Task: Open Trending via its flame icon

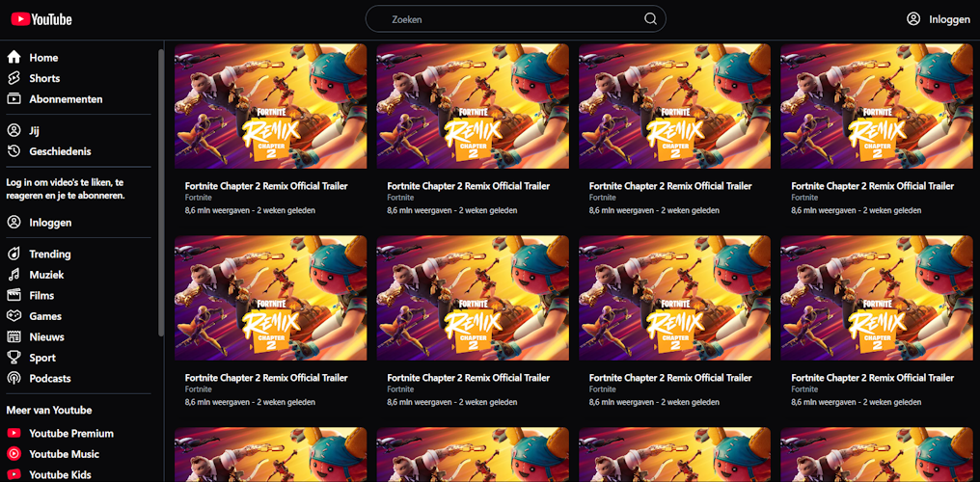Action: (x=14, y=254)
